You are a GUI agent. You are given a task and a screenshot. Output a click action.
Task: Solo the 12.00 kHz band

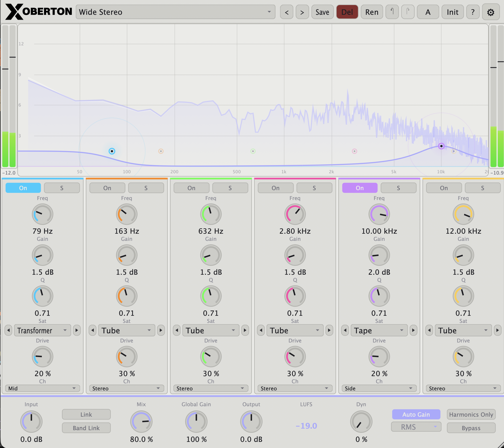(x=483, y=188)
